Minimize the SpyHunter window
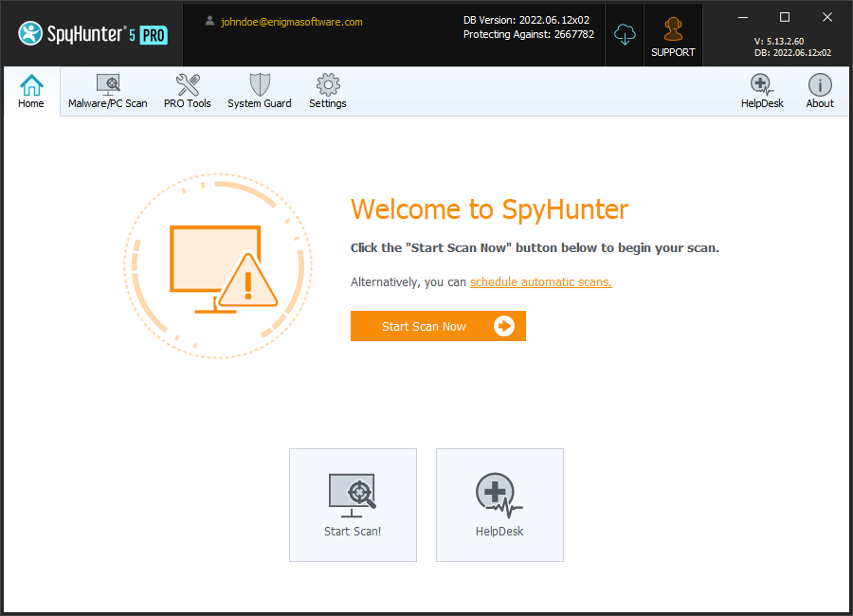This screenshot has width=853, height=616. coord(742,17)
